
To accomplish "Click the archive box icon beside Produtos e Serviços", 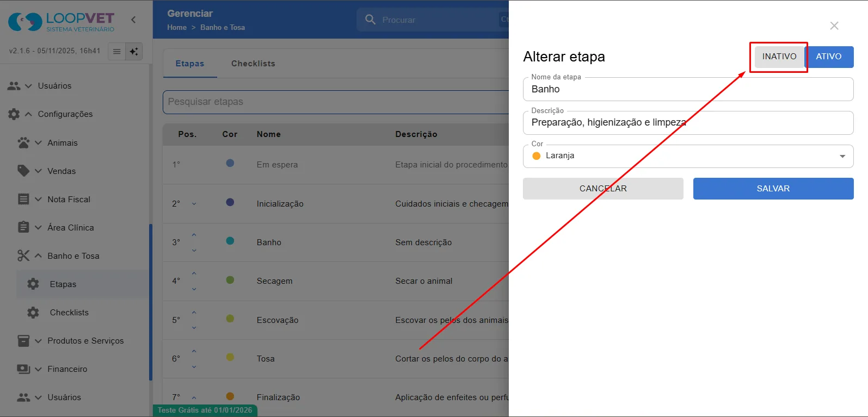I will [x=23, y=340].
